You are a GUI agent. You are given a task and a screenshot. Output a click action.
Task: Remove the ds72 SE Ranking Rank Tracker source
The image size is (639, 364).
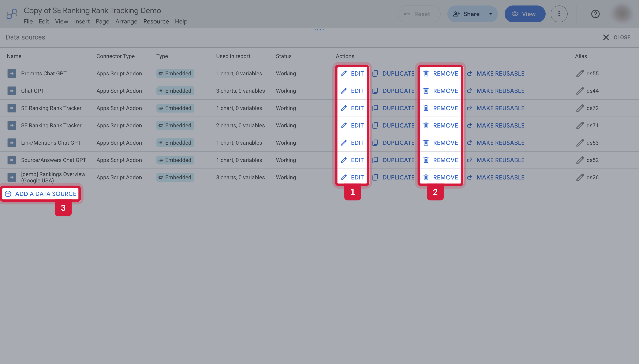pyautogui.click(x=441, y=108)
